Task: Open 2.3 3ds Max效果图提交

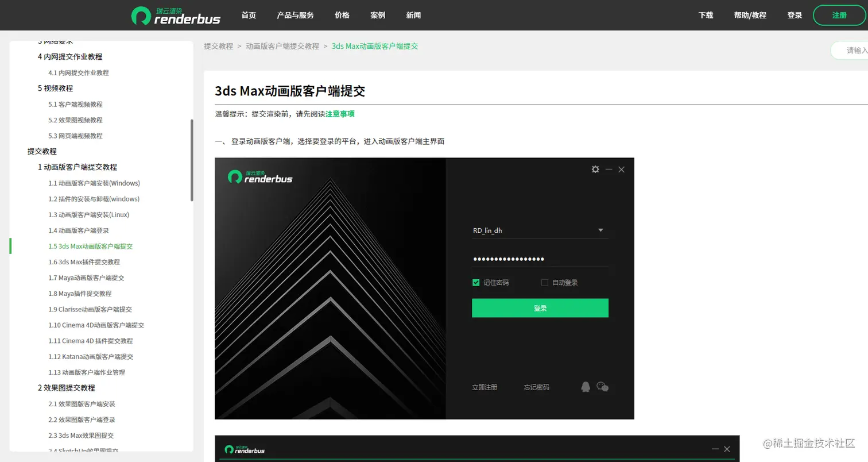Action: point(81,436)
